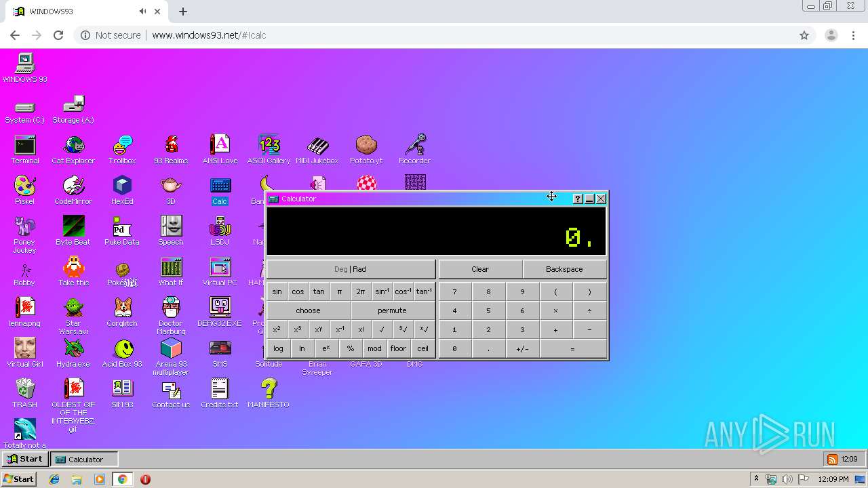Toggle Deg | Rad angle mode
Viewport: 868px width, 488px height.
351,269
